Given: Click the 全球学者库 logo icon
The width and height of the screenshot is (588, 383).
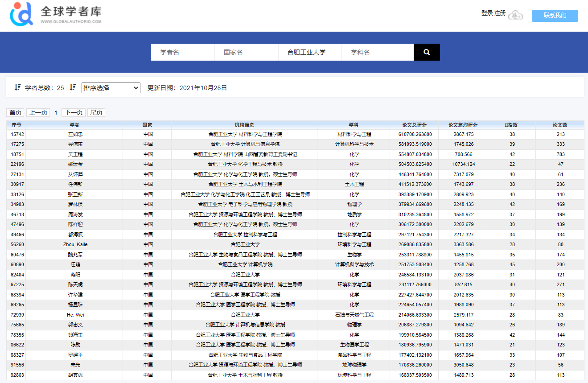Looking at the screenshot, I should (22, 14).
